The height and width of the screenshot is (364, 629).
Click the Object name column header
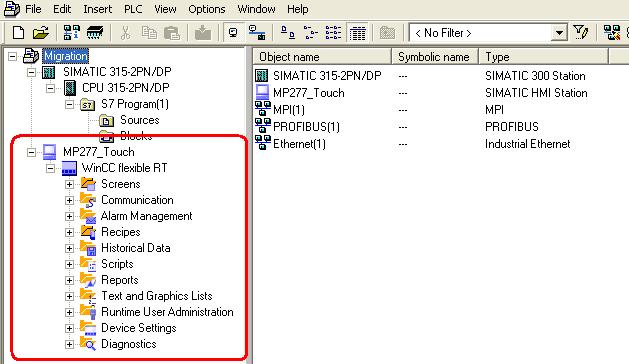click(322, 57)
